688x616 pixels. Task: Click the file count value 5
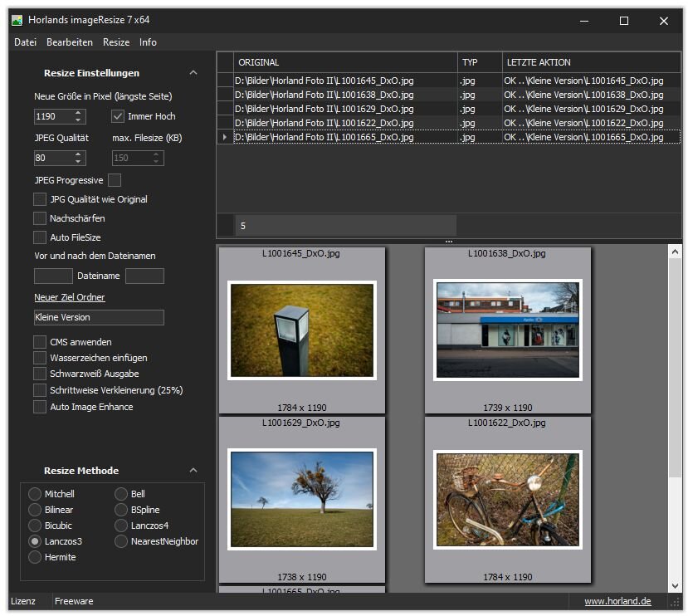(x=243, y=226)
